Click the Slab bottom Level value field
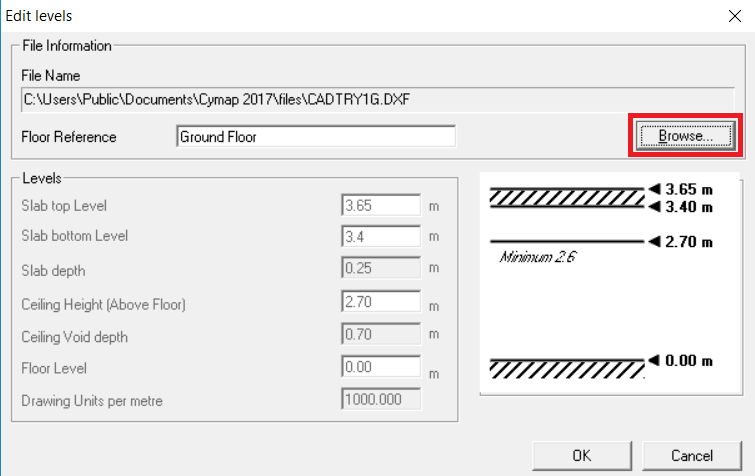Image resolution: width=755 pixels, height=476 pixels. [x=381, y=236]
